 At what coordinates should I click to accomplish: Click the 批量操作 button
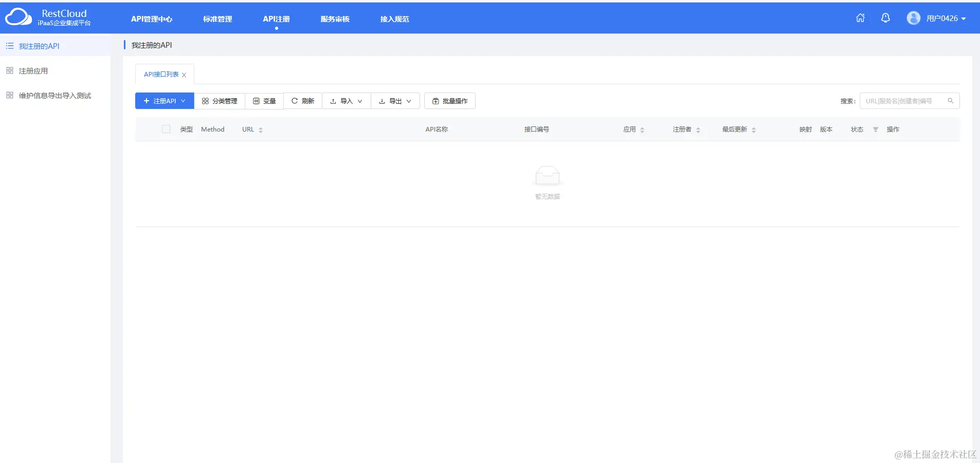click(x=450, y=101)
